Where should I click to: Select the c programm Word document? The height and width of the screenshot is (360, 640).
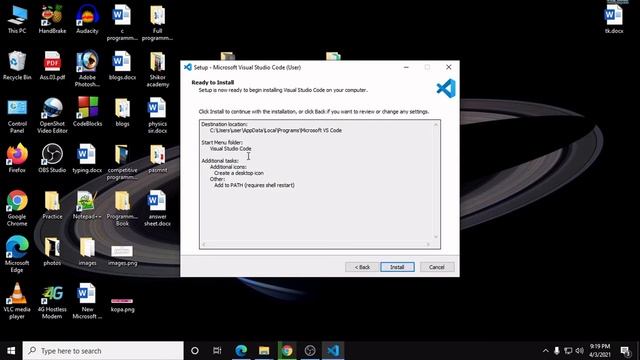click(122, 23)
